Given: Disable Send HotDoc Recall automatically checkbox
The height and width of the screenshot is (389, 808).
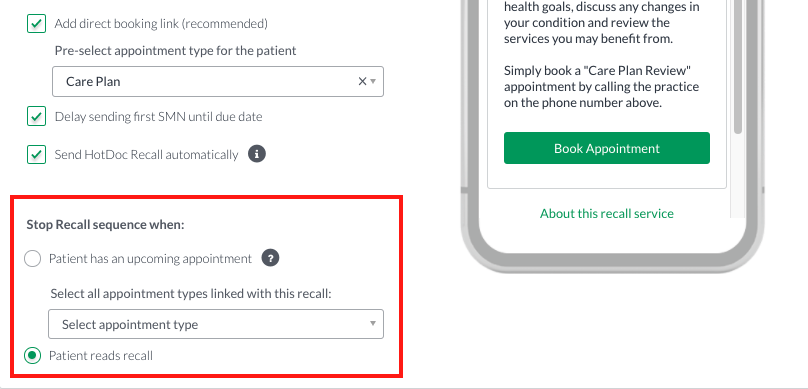Looking at the screenshot, I should [36, 155].
